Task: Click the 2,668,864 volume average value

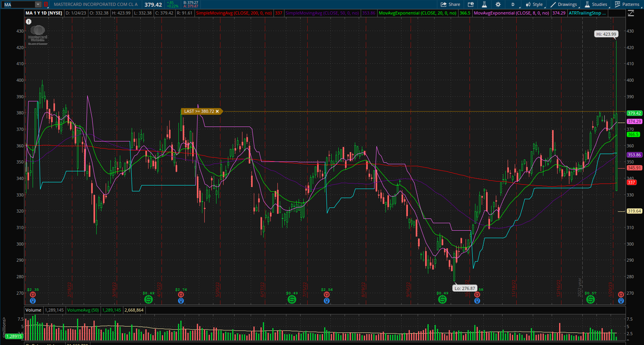Action: (x=133, y=310)
